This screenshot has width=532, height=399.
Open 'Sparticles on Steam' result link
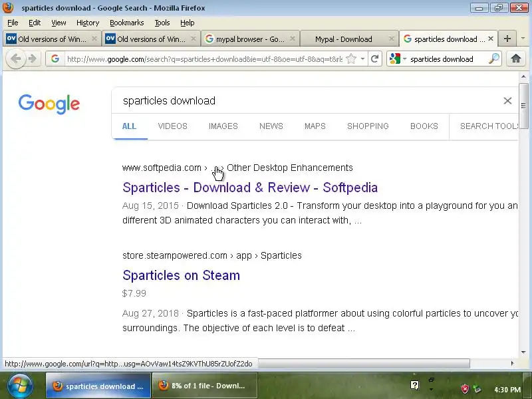tap(181, 275)
